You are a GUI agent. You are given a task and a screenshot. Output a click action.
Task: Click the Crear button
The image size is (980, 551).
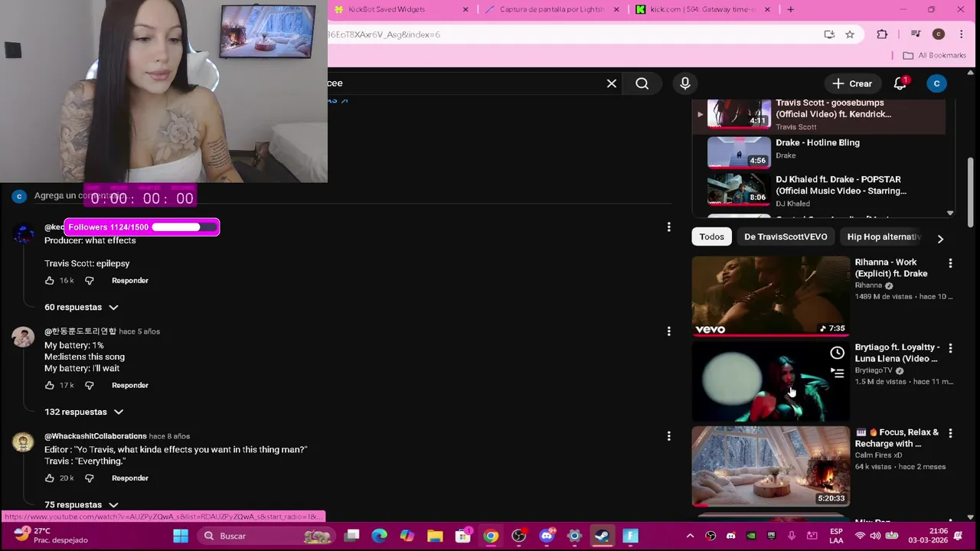click(852, 83)
